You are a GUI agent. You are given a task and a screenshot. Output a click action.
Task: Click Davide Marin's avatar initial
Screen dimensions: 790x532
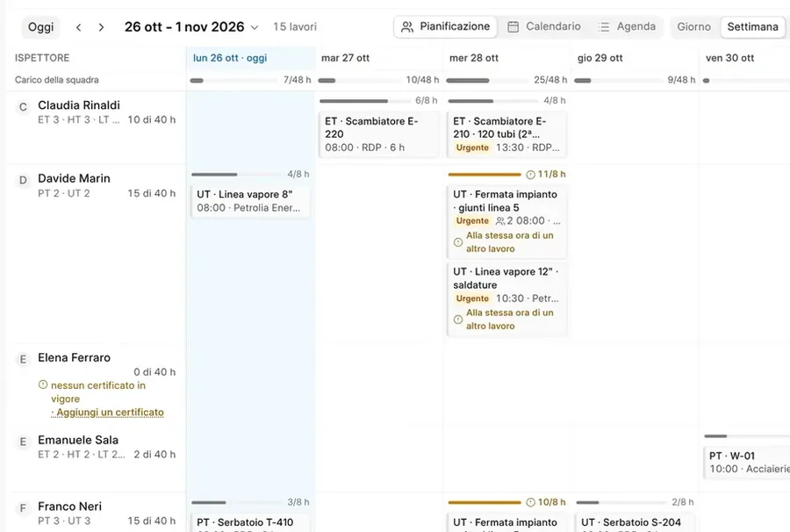click(x=23, y=180)
